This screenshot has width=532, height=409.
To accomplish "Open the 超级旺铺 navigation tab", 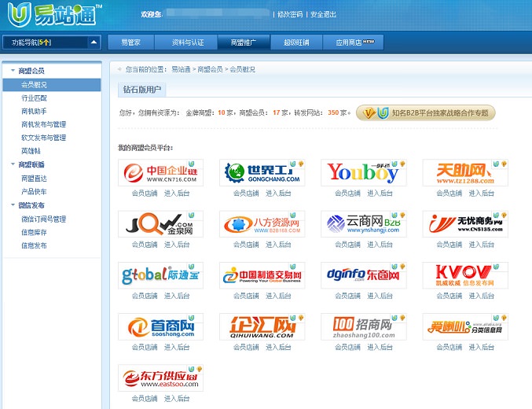I will pyautogui.click(x=296, y=42).
